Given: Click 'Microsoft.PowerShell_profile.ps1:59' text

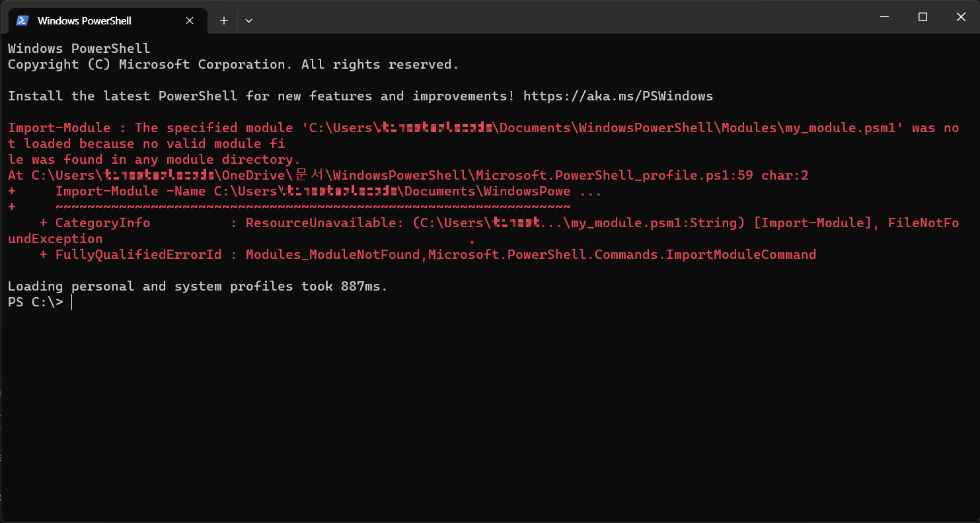Looking at the screenshot, I should (616, 175).
